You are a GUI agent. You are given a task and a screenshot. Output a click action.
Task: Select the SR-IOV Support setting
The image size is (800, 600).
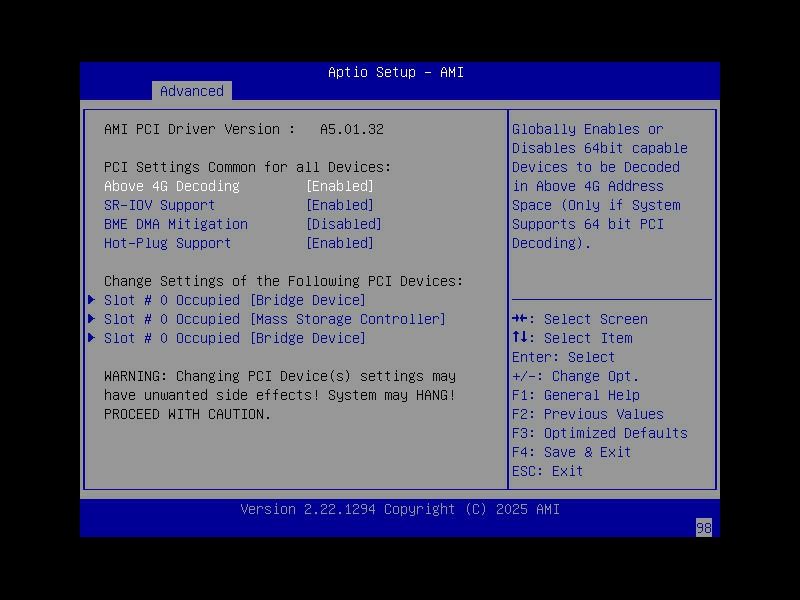click(x=159, y=205)
